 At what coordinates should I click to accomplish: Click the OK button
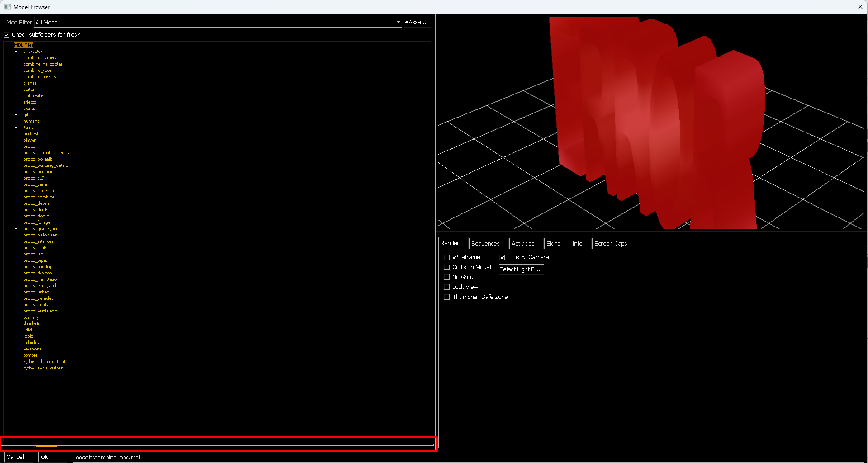tap(52, 457)
